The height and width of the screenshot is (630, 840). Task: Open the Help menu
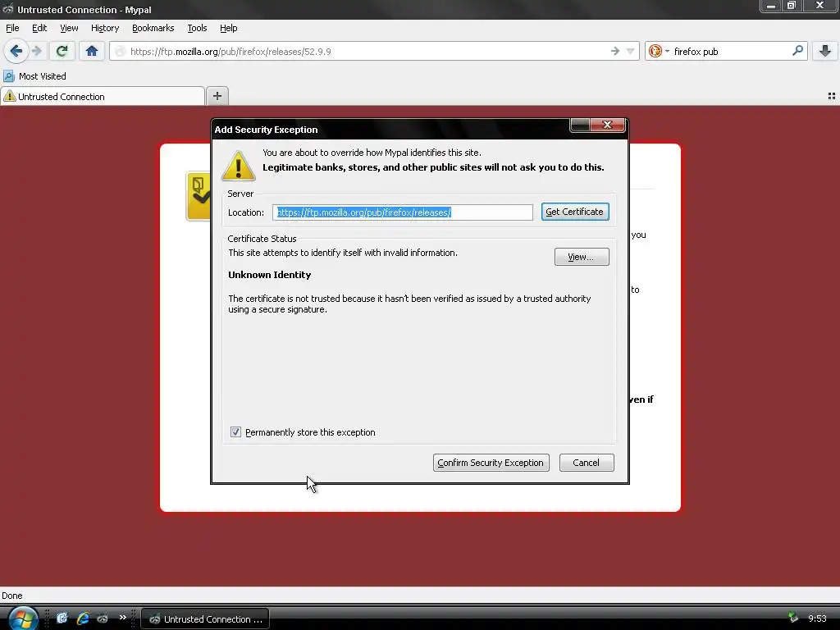pos(229,28)
